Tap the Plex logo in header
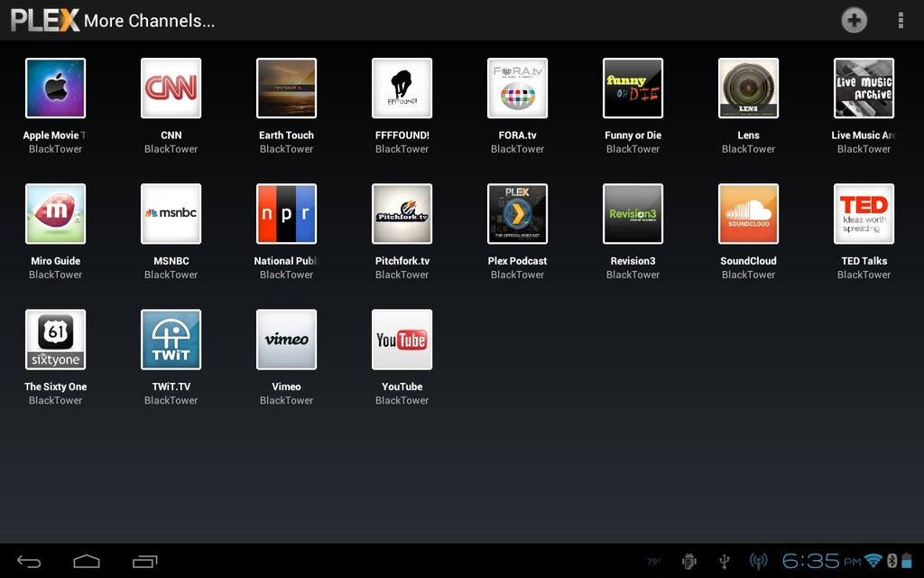Viewport: 924px width, 578px height. point(45,20)
